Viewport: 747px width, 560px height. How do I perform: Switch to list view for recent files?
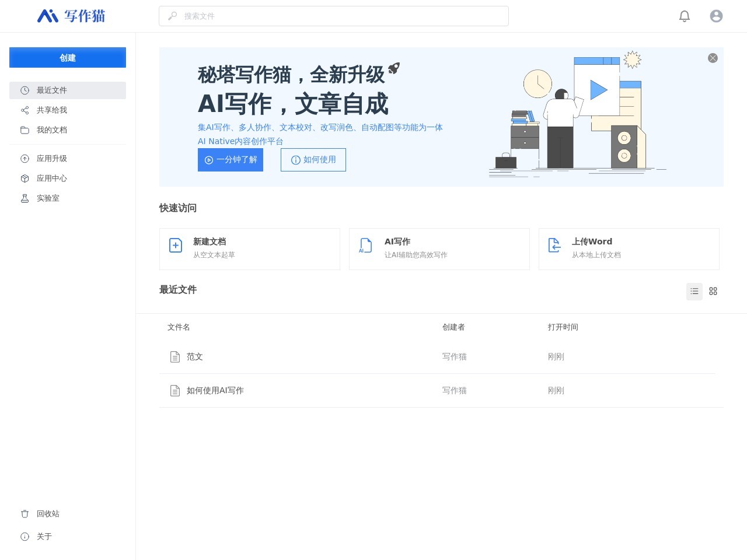pos(694,291)
